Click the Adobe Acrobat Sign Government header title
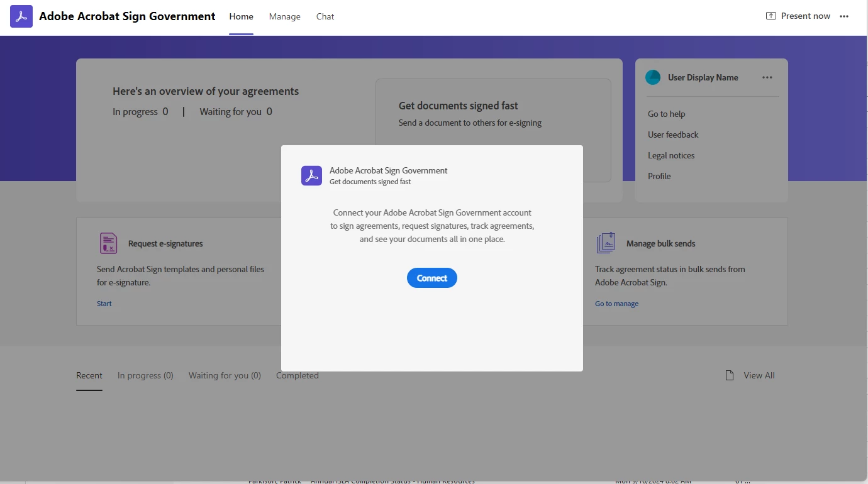The height and width of the screenshot is (484, 868). [x=127, y=16]
